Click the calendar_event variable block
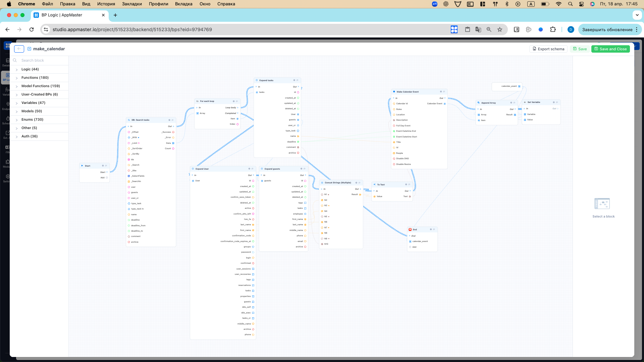Image resolution: width=644 pixels, height=362 pixels. [507, 86]
